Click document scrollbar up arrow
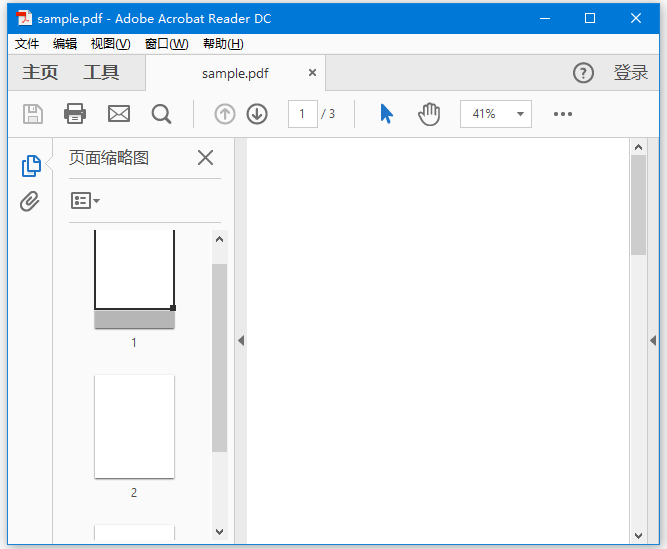667x549 pixels. [638, 148]
